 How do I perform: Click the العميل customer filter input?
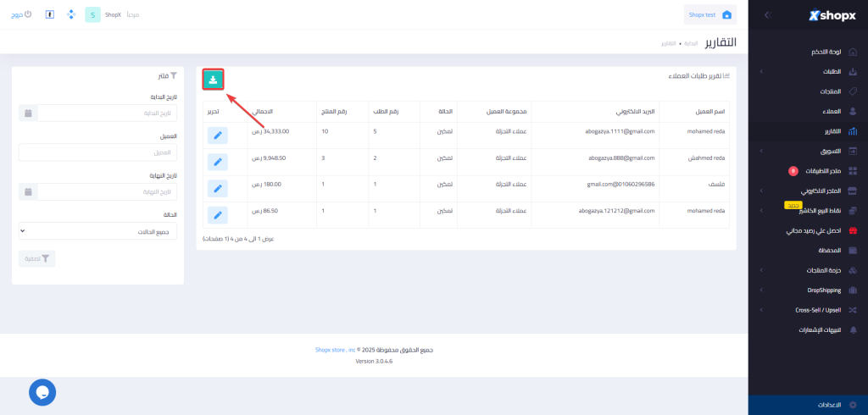click(x=97, y=152)
